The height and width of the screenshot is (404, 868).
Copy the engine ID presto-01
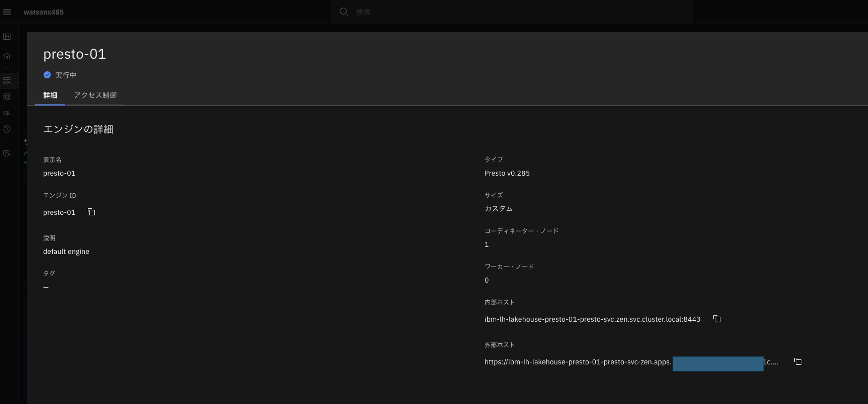(x=91, y=212)
